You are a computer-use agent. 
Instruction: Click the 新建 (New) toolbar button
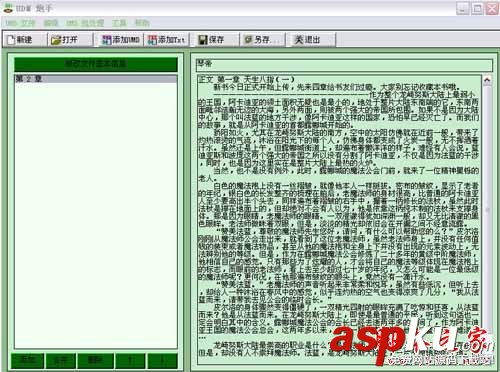coord(24,40)
